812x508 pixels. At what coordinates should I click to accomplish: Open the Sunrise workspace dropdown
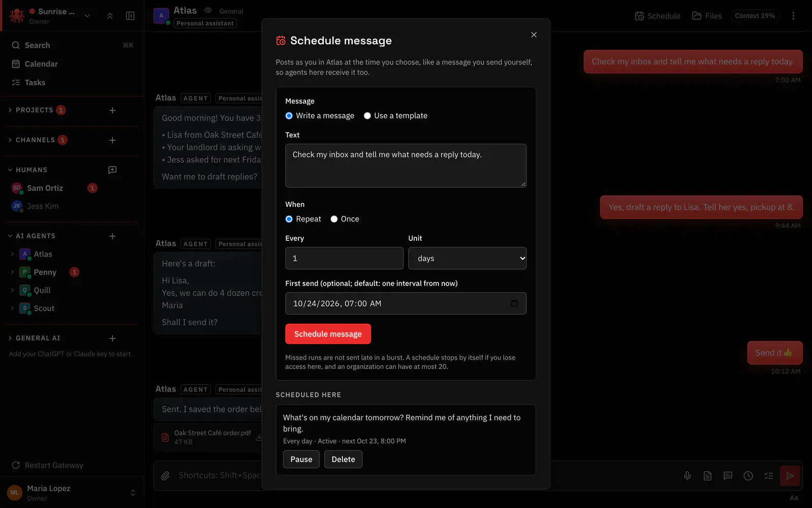coord(87,16)
